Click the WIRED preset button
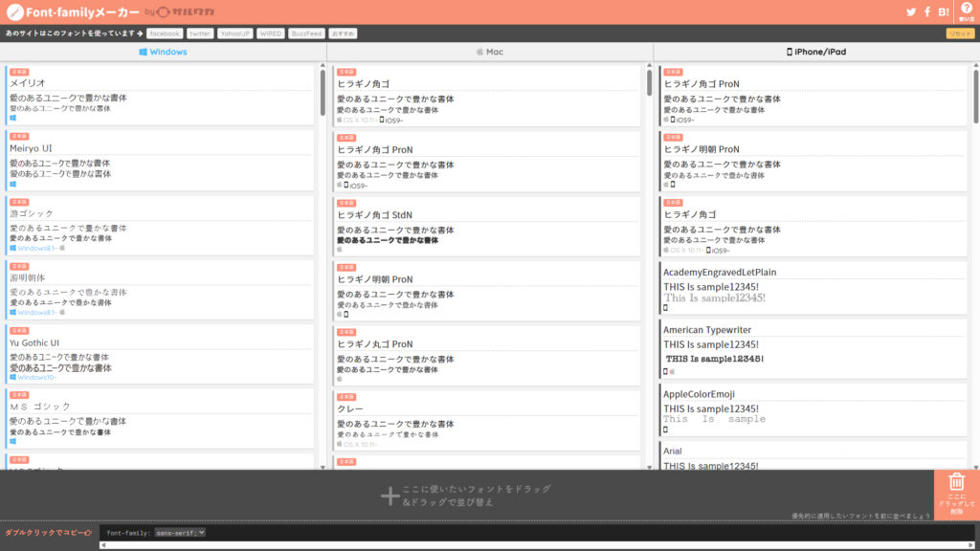The height and width of the screenshot is (551, 980). [x=271, y=33]
